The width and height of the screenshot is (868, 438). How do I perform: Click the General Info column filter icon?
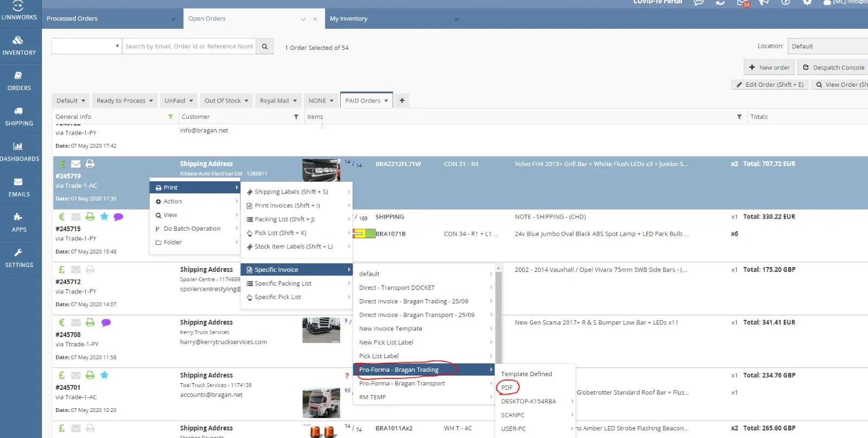(x=170, y=117)
